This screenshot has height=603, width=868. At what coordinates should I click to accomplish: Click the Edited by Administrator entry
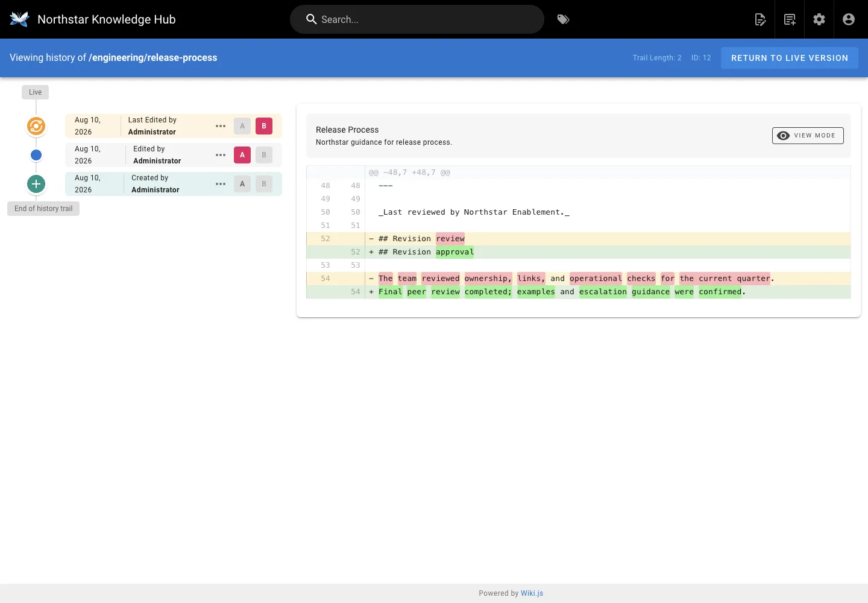coord(174,155)
